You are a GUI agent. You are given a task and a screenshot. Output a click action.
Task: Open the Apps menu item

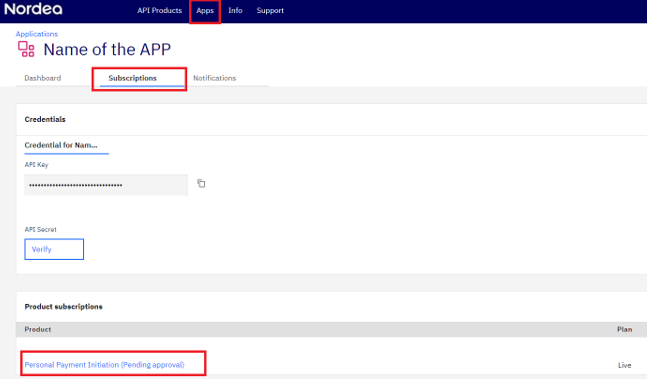[x=205, y=11]
